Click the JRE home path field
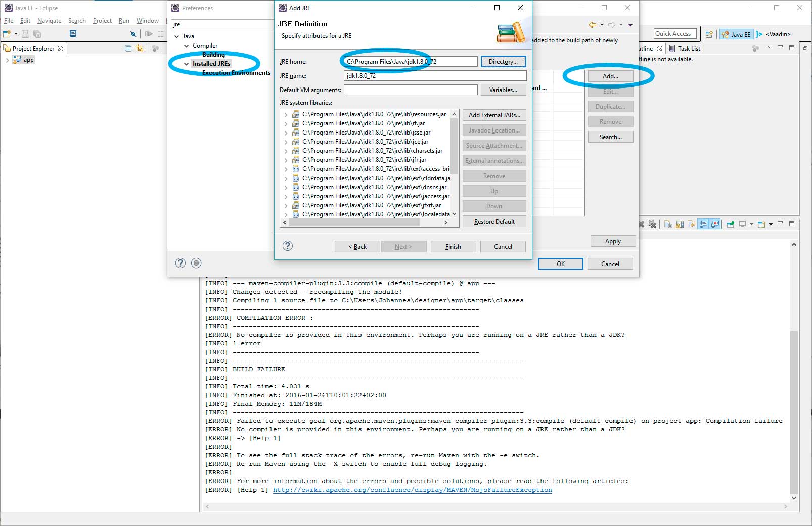The width and height of the screenshot is (812, 526). pyautogui.click(x=410, y=62)
